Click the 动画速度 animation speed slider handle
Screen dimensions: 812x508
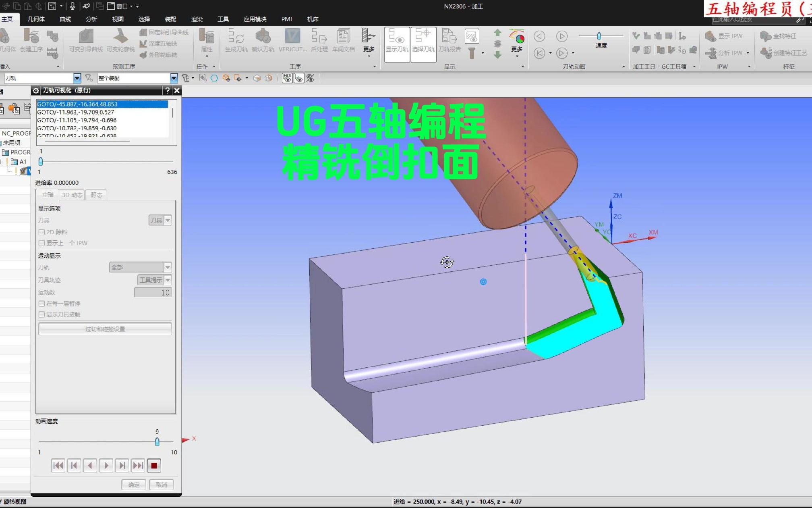coord(157,442)
